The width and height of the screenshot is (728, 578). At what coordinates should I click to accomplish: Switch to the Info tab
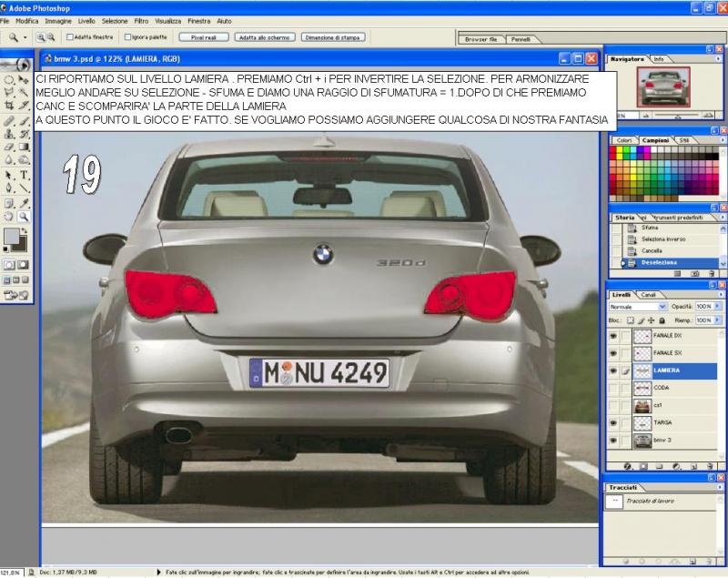click(658, 59)
